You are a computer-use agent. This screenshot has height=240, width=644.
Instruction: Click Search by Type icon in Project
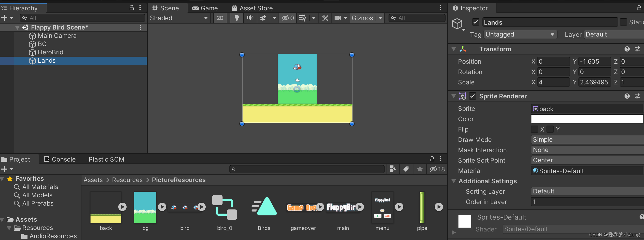tap(393, 169)
